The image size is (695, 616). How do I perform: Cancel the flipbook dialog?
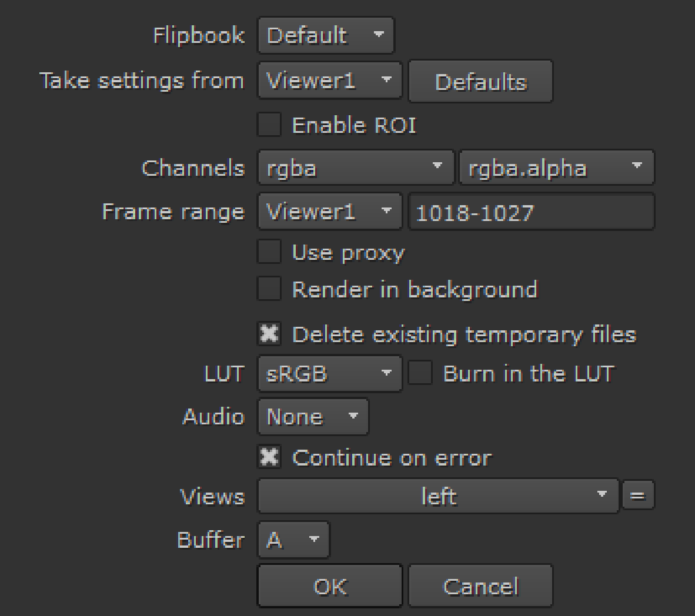coord(480,586)
